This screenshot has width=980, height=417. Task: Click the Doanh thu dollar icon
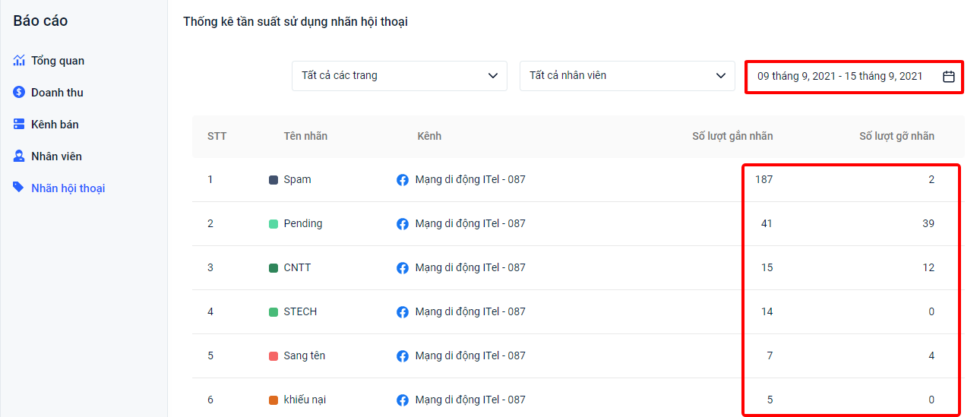point(19,92)
